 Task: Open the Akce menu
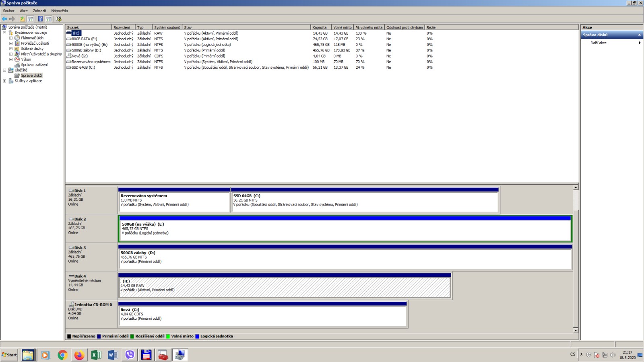coord(24,11)
